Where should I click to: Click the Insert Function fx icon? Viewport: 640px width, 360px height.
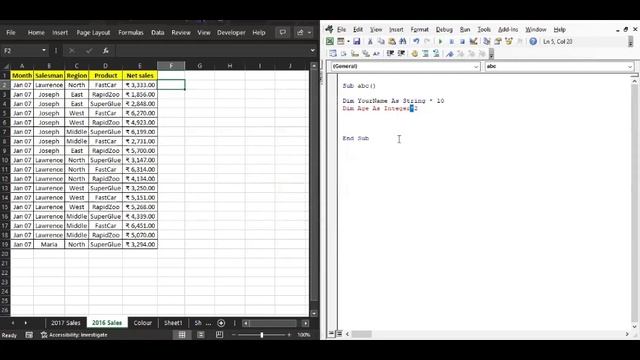click(x=106, y=51)
